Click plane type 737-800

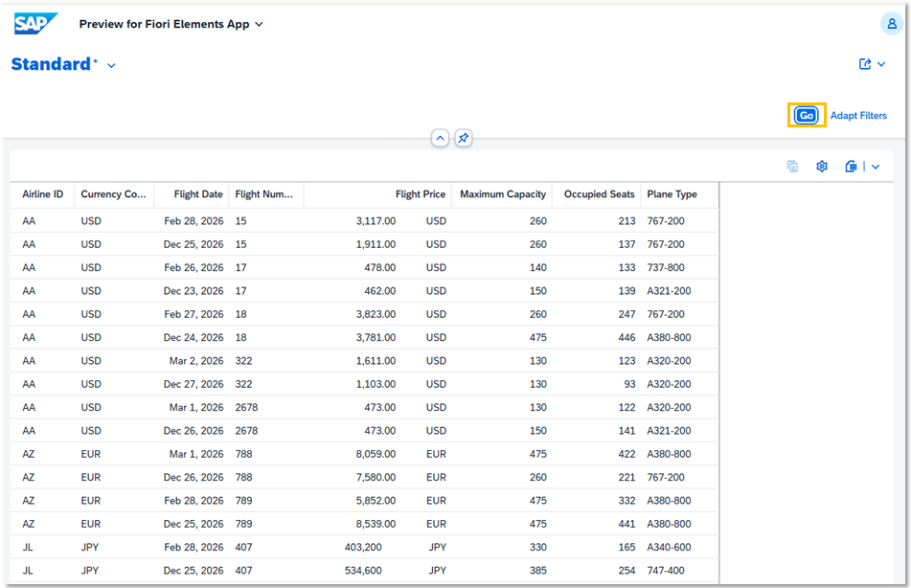tap(666, 267)
